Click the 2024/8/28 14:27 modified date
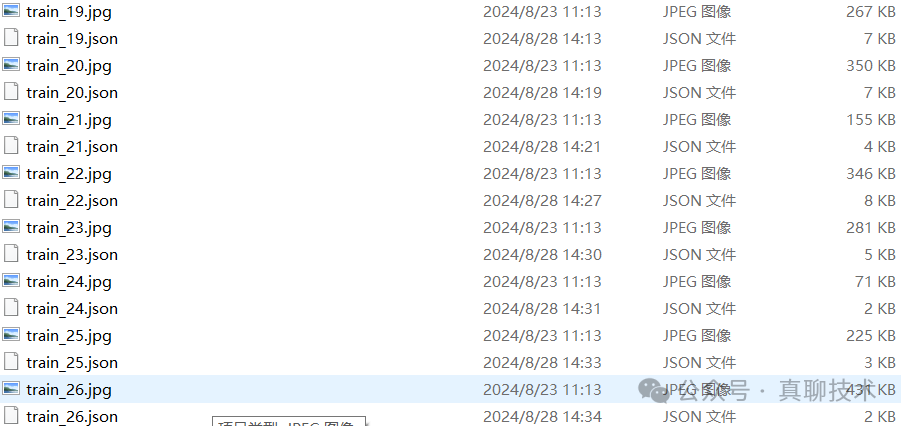The width and height of the screenshot is (905, 426). click(x=542, y=201)
